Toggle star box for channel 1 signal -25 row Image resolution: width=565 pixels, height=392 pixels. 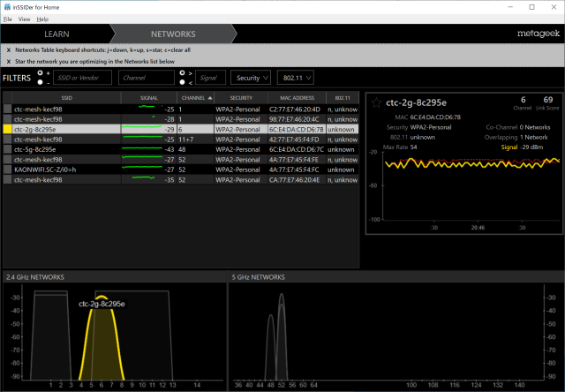point(7,109)
